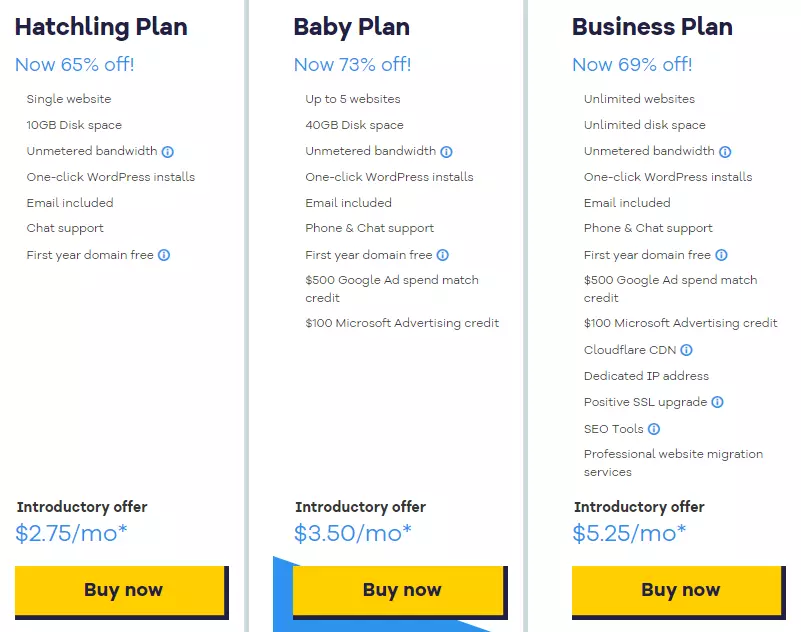Click the First year domain free info icon under Hatchling
The height and width of the screenshot is (632, 801).
point(164,254)
